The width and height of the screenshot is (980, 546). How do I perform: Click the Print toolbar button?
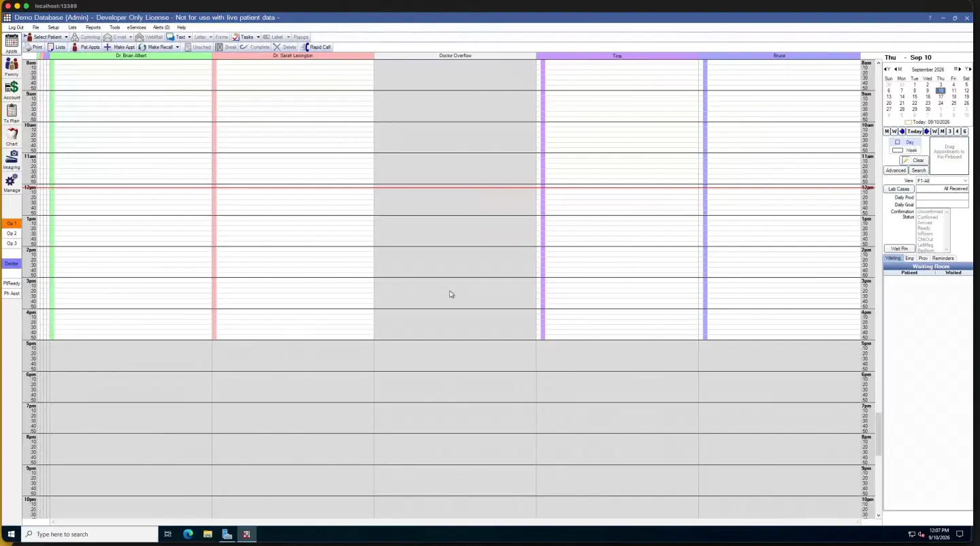tap(33, 47)
